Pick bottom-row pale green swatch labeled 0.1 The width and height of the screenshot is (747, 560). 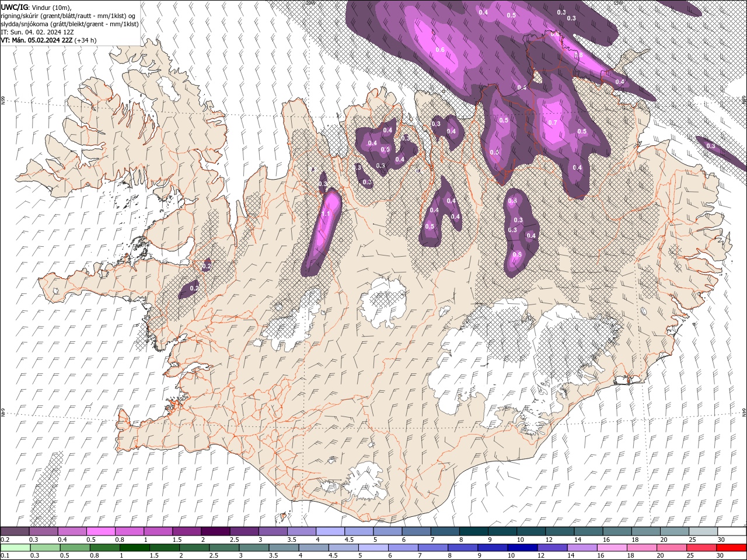(x=15, y=547)
